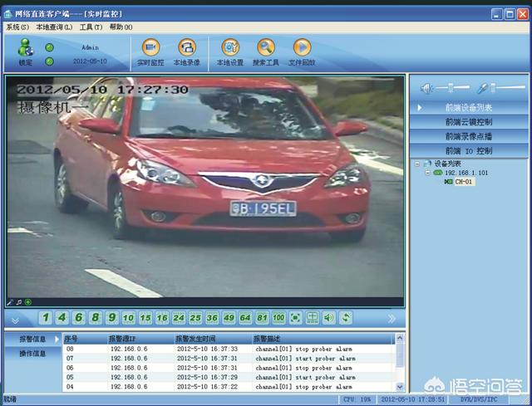Switch to 16-channel split view

point(162,318)
